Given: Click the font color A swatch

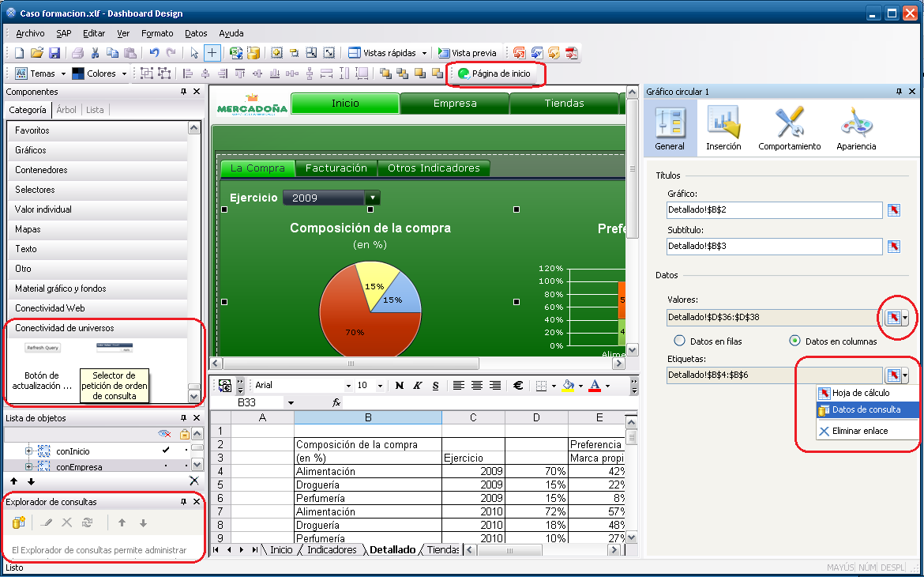Looking at the screenshot, I should (x=594, y=386).
